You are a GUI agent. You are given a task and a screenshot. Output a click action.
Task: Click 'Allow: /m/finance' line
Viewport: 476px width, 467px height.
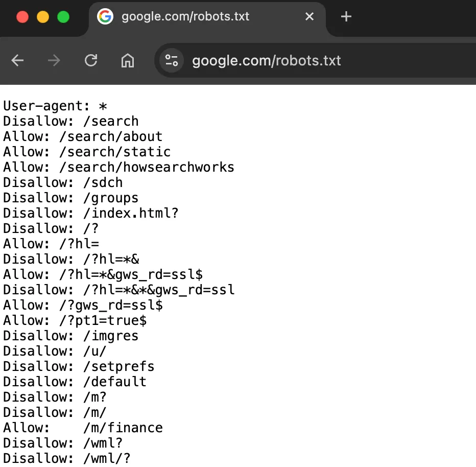click(83, 428)
